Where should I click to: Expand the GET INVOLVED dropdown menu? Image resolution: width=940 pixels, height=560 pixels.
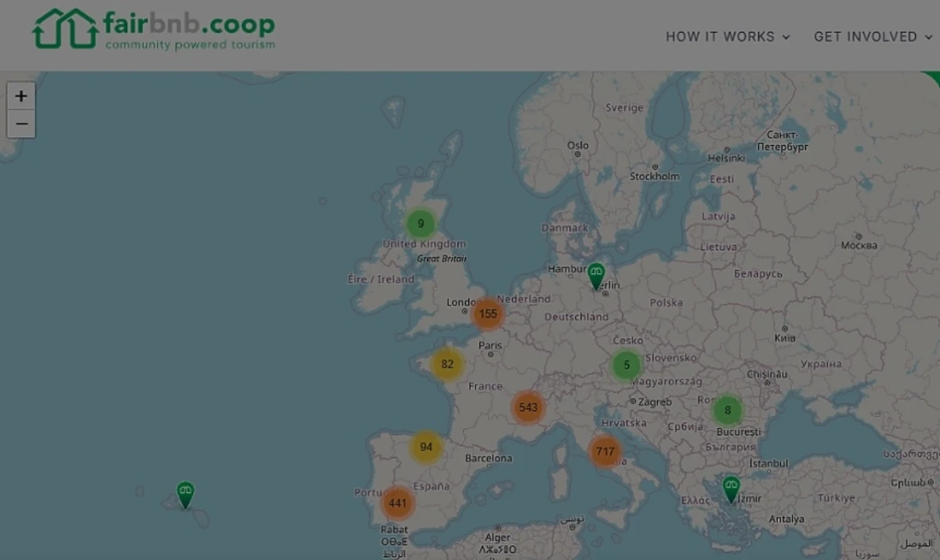873,37
